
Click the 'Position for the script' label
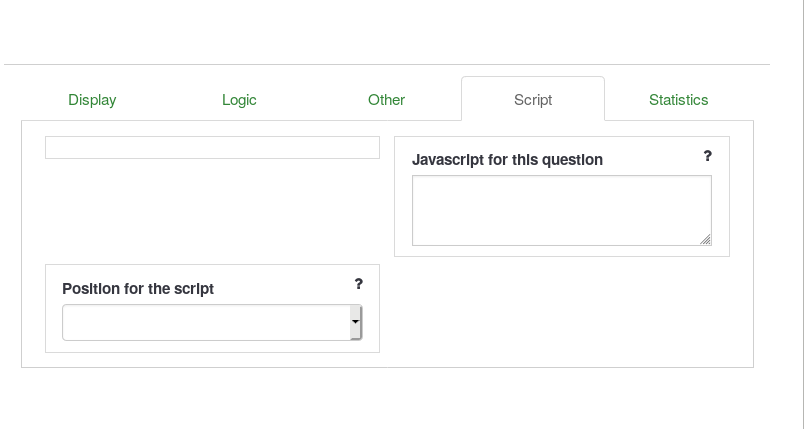(x=138, y=289)
